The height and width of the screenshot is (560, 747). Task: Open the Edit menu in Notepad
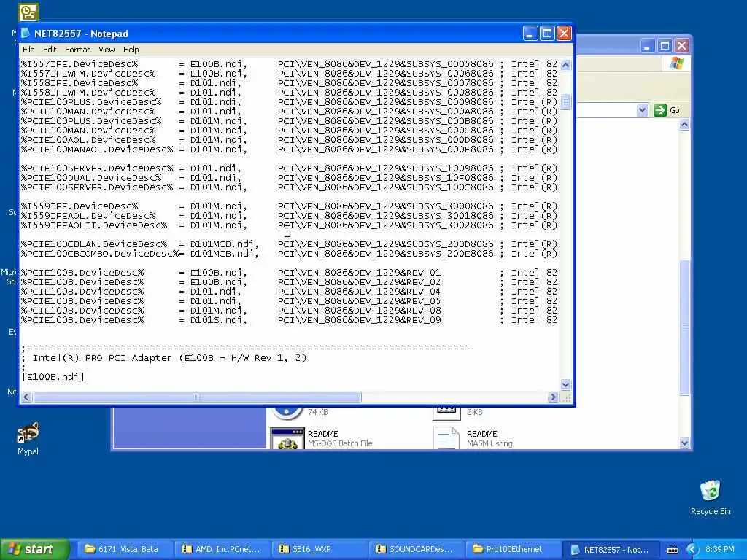click(x=50, y=50)
